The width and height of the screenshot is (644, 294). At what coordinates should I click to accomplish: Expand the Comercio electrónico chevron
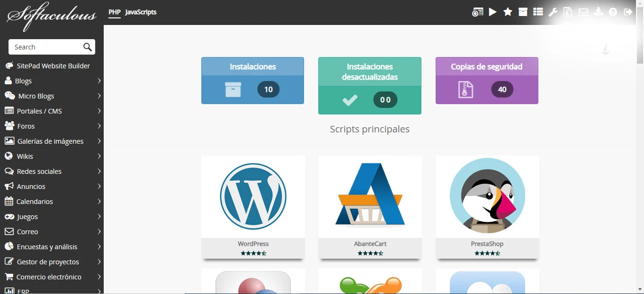(99, 277)
